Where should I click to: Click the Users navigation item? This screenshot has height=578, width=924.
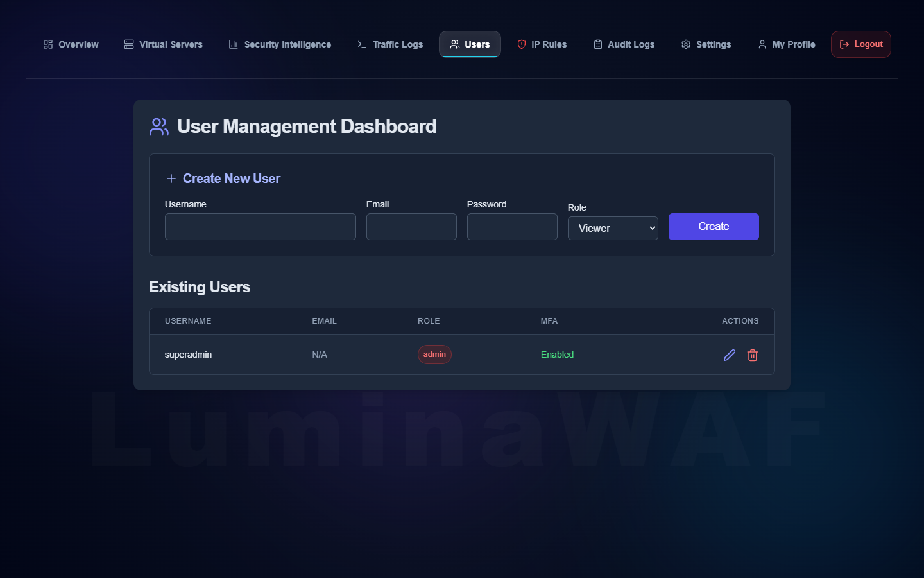click(470, 44)
